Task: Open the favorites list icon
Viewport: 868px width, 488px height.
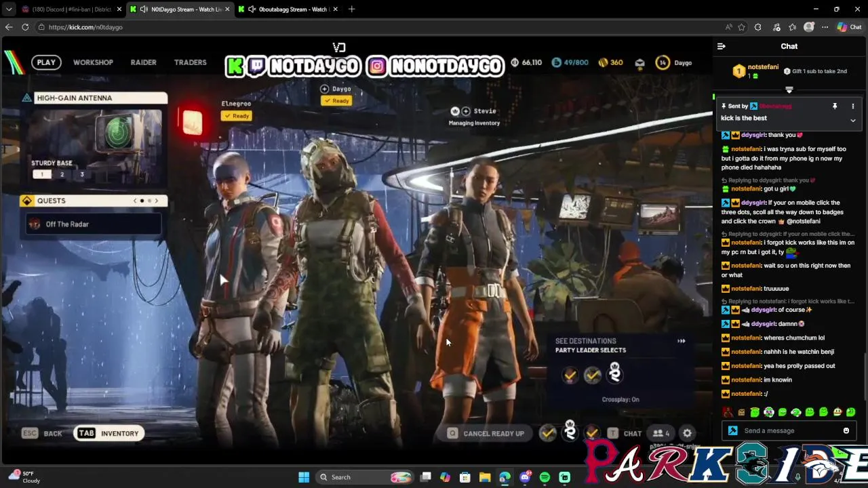Action: 793,27
